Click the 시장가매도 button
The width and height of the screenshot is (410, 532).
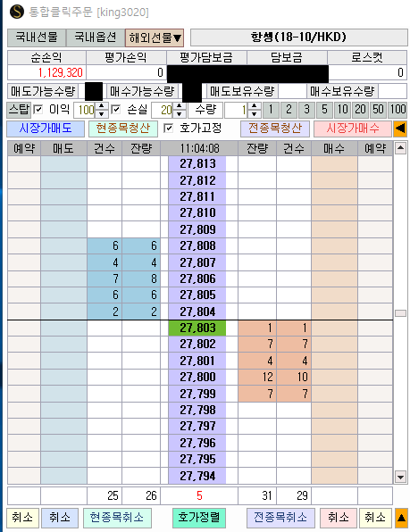pos(46,129)
